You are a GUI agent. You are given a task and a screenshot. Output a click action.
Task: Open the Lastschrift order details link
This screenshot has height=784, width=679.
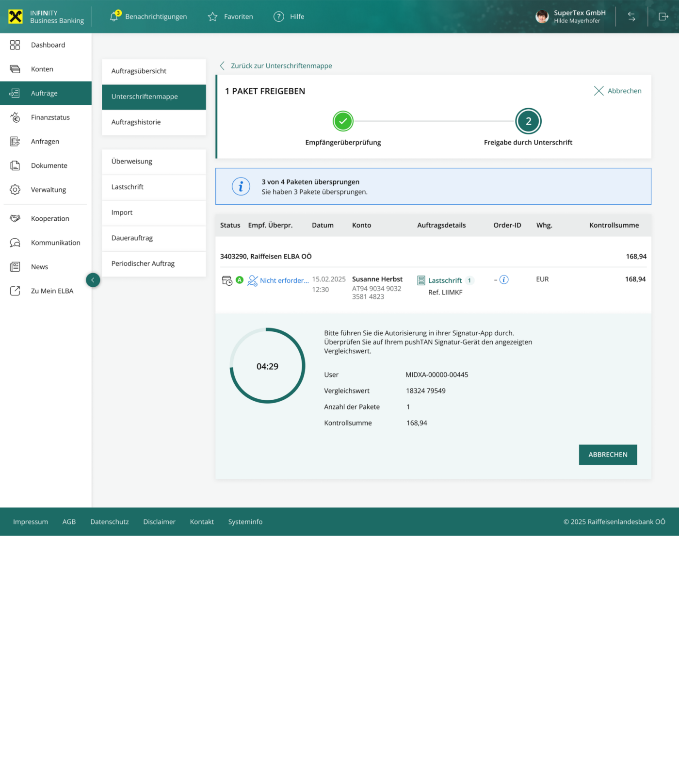pyautogui.click(x=444, y=280)
